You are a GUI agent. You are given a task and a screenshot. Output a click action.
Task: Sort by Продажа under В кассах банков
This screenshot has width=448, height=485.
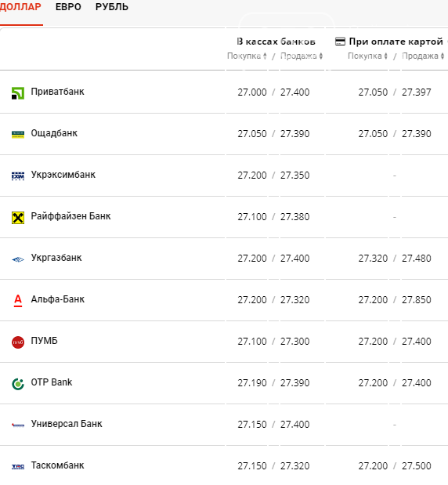tap(302, 56)
